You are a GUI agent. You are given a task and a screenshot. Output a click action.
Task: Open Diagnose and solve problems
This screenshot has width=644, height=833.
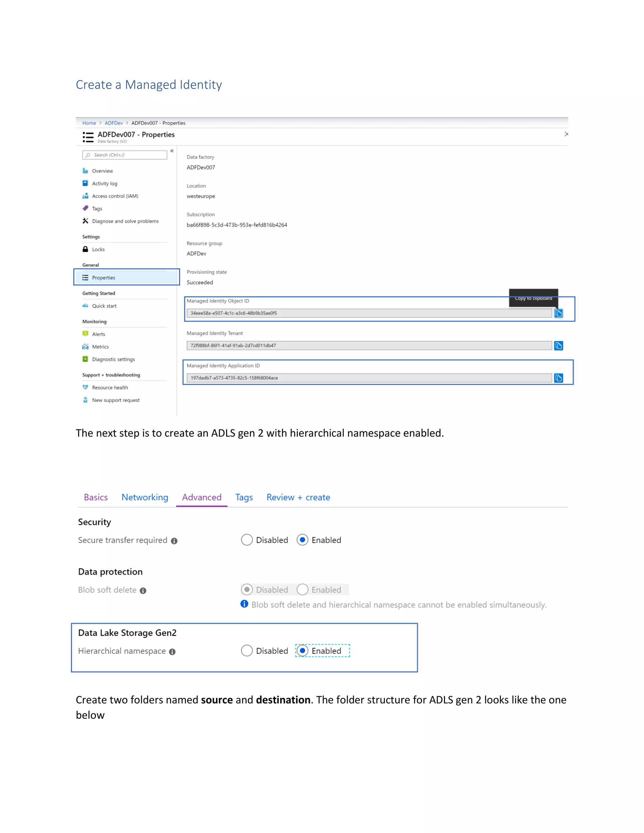pos(120,221)
